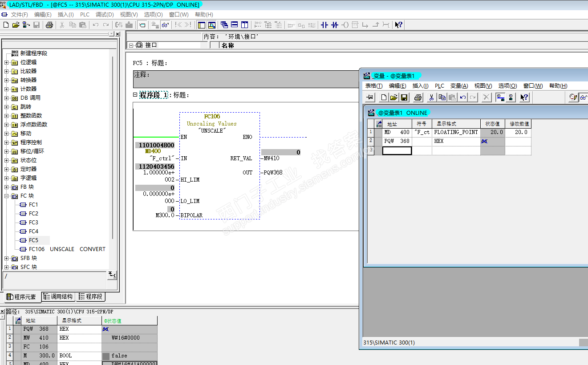
Task: Collapse the 程序段 1 network section
Action: click(135, 95)
